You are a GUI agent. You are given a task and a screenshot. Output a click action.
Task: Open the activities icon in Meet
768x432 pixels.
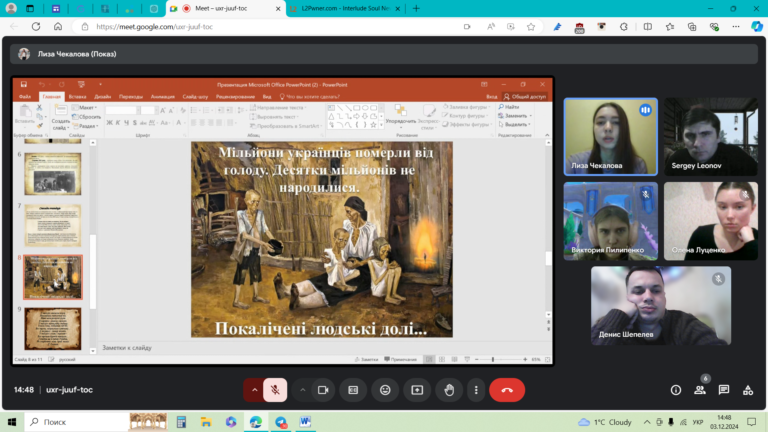pos(747,390)
